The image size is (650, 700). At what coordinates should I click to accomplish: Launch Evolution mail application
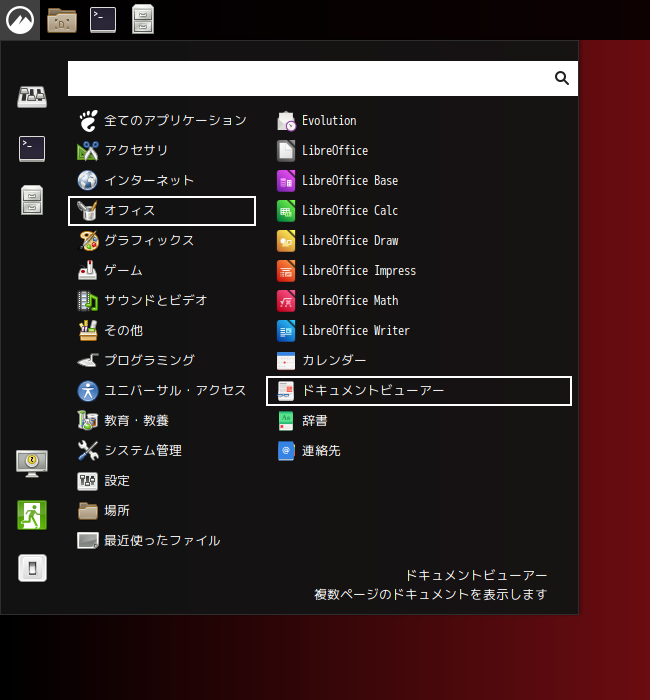coord(419,121)
